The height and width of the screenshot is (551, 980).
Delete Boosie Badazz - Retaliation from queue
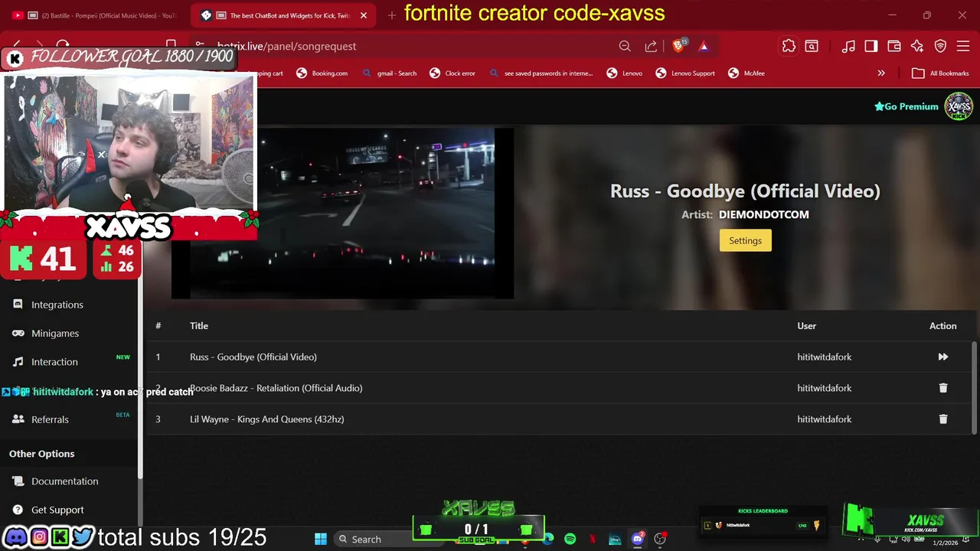[x=942, y=388]
